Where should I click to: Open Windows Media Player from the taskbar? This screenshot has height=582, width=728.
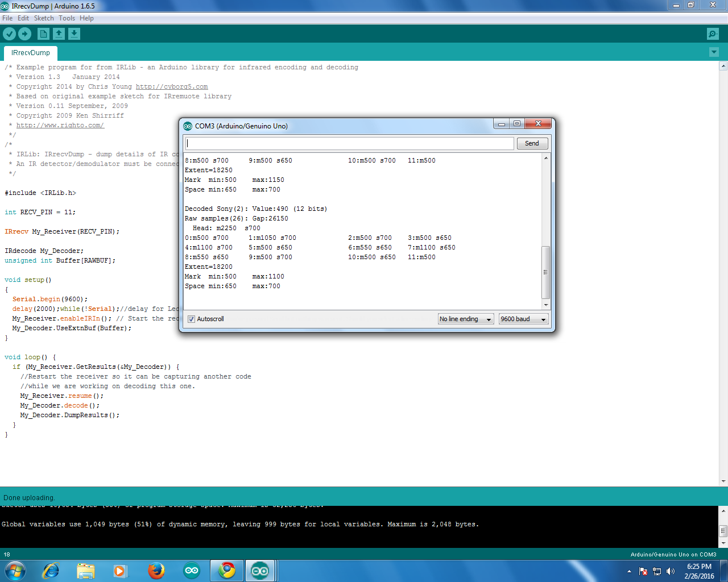tap(120, 571)
